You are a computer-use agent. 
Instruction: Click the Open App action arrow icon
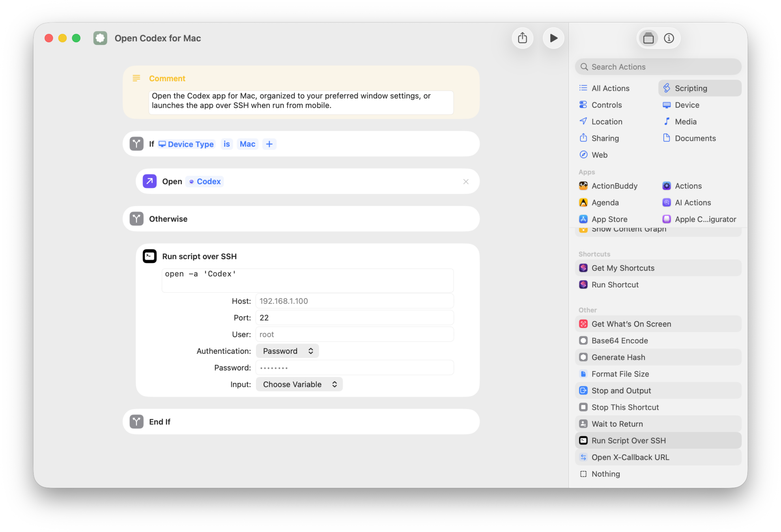(149, 181)
